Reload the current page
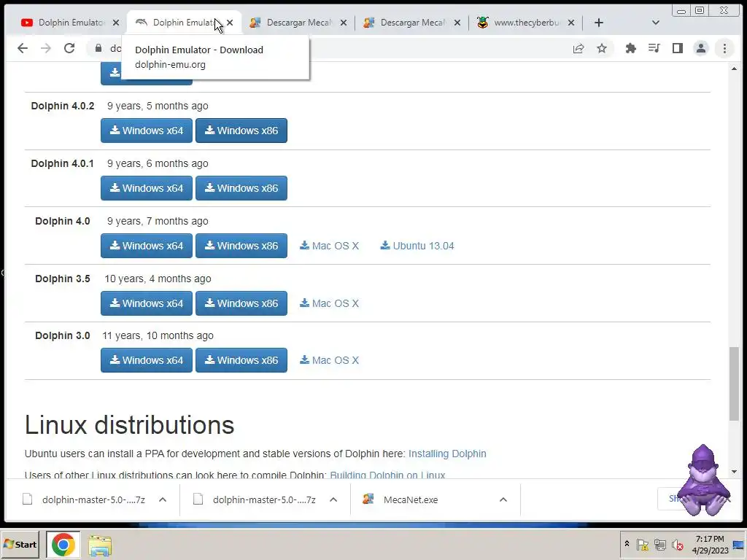The height and width of the screenshot is (560, 747). coord(69,48)
